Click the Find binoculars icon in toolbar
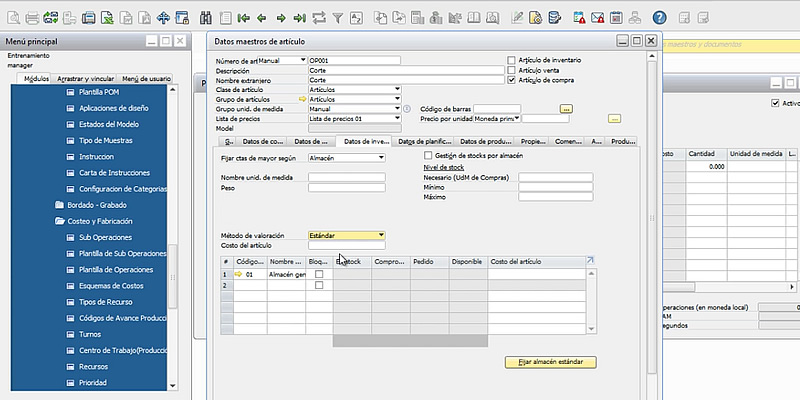The width and height of the screenshot is (800, 400). pos(206,18)
